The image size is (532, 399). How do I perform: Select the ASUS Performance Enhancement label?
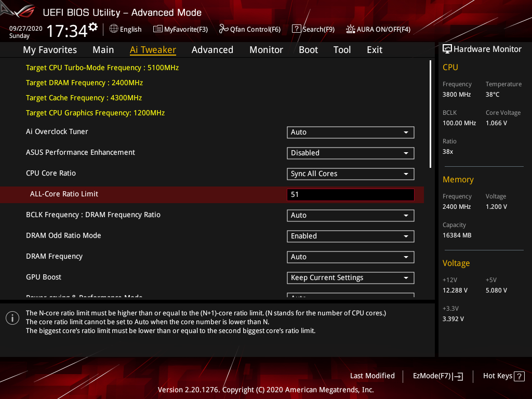81,152
